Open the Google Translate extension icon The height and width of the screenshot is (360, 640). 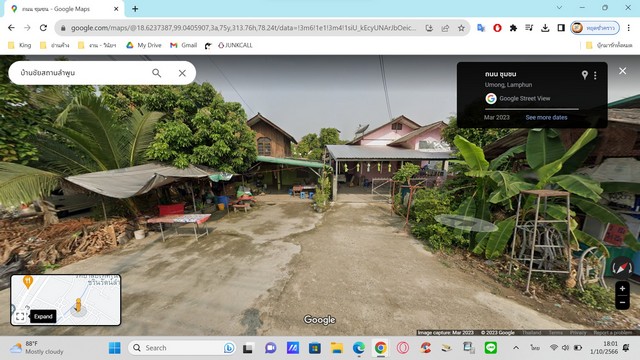pos(481,28)
